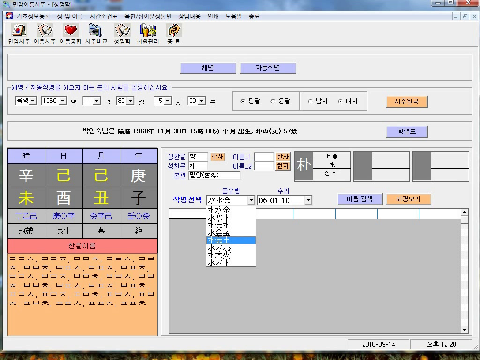Viewport: 480px width, 360px height.
Task: Open the last menu in the menu bar
Action: coord(254,16)
